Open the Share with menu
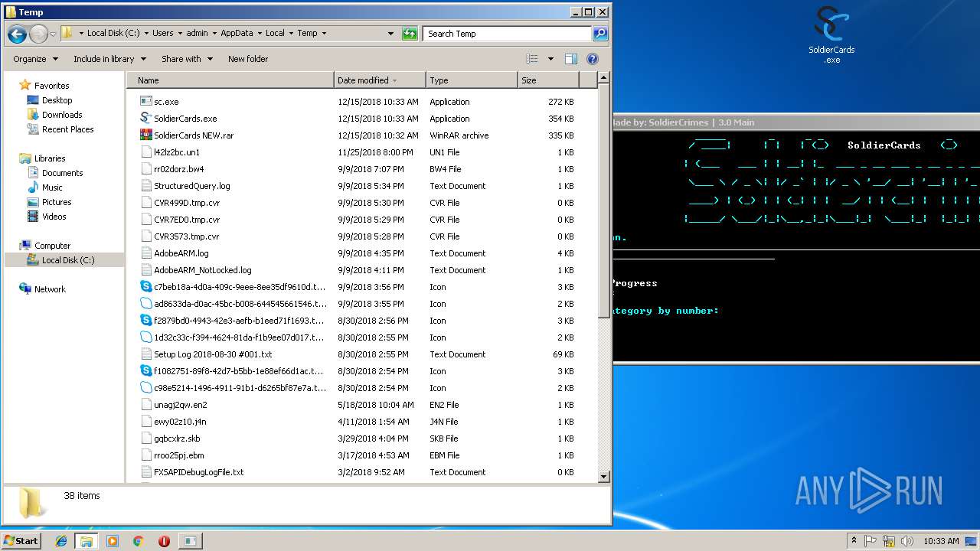 pos(187,59)
